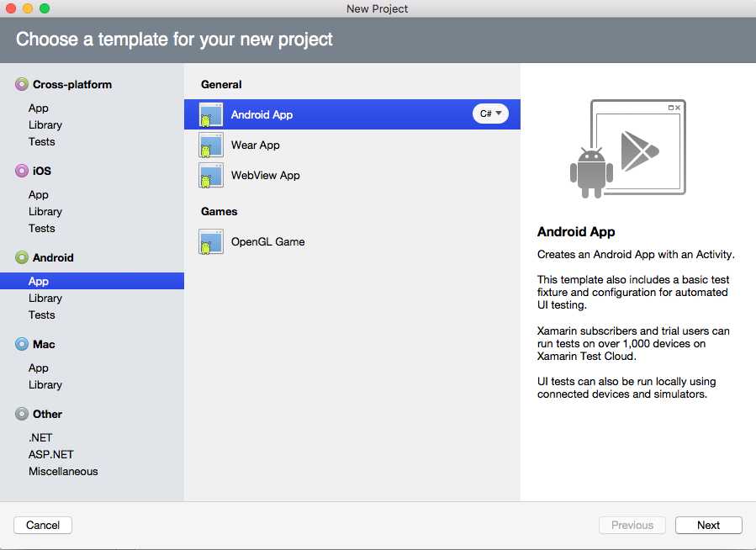This screenshot has height=550, width=756.
Task: Click the OpenGL Game label
Action: pyautogui.click(x=268, y=241)
